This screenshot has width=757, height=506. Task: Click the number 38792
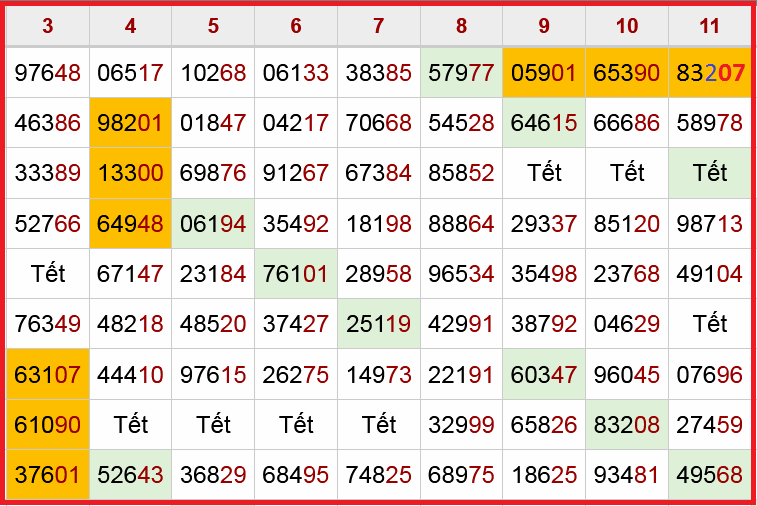coord(544,323)
